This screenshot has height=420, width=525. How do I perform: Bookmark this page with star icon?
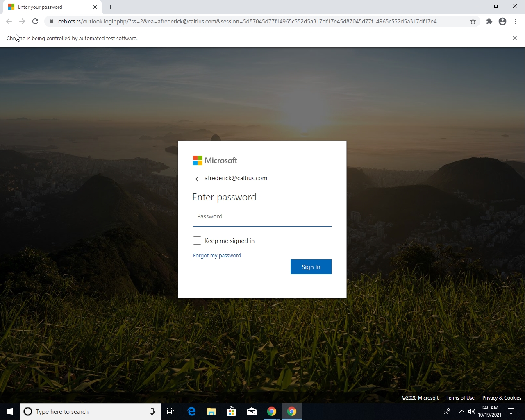coord(473,21)
